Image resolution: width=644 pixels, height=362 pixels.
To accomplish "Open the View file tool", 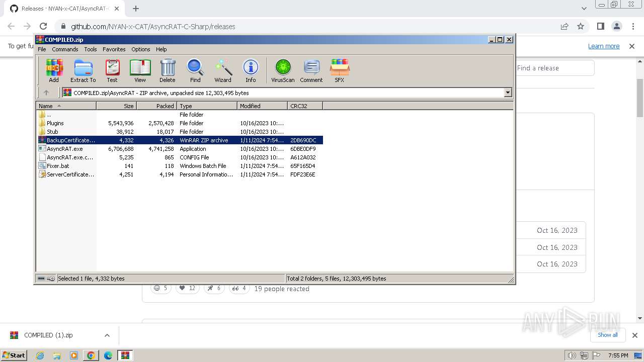I will click(x=140, y=70).
